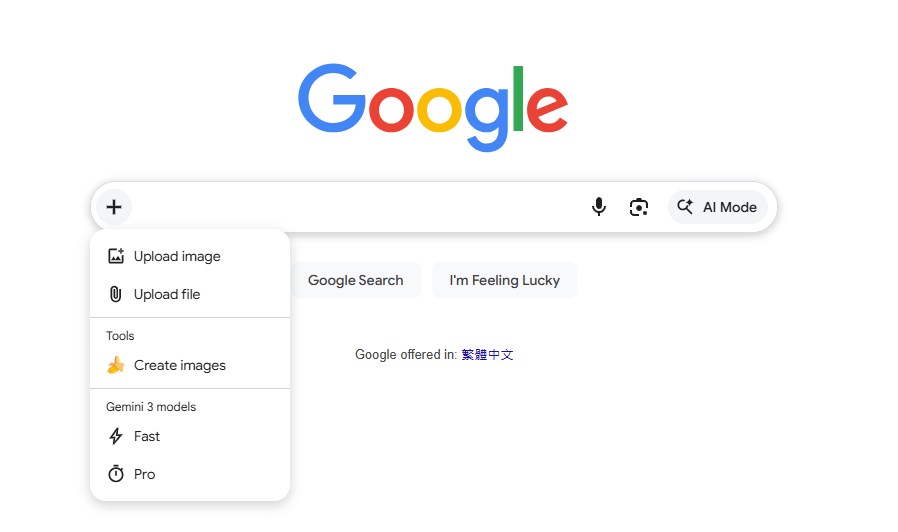
Task: Click the stopwatch icon beside Pro
Action: 116,474
